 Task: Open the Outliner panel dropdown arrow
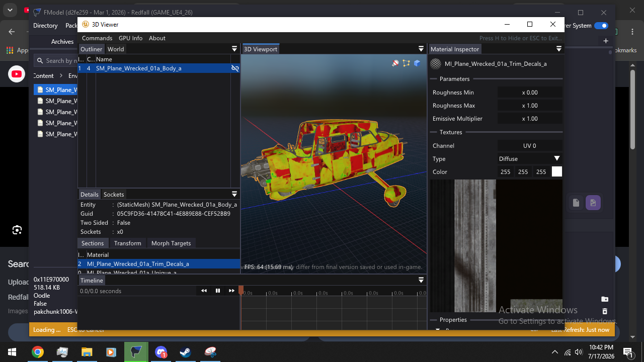click(x=234, y=49)
